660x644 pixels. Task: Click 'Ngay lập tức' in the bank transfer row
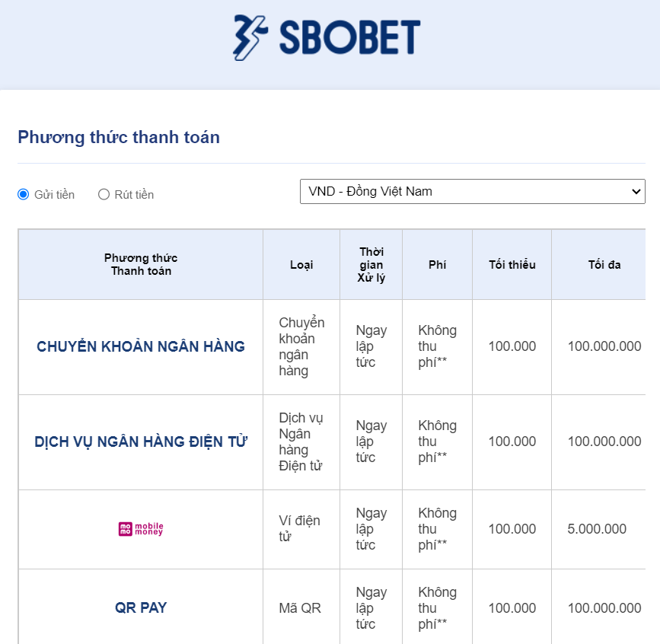371,346
